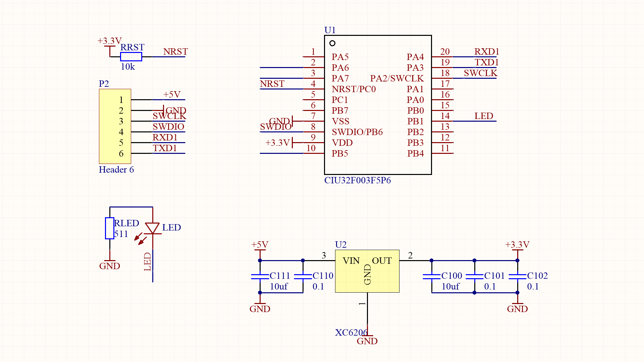Click the TXD1 net label at U1 pin 19

coord(487,62)
